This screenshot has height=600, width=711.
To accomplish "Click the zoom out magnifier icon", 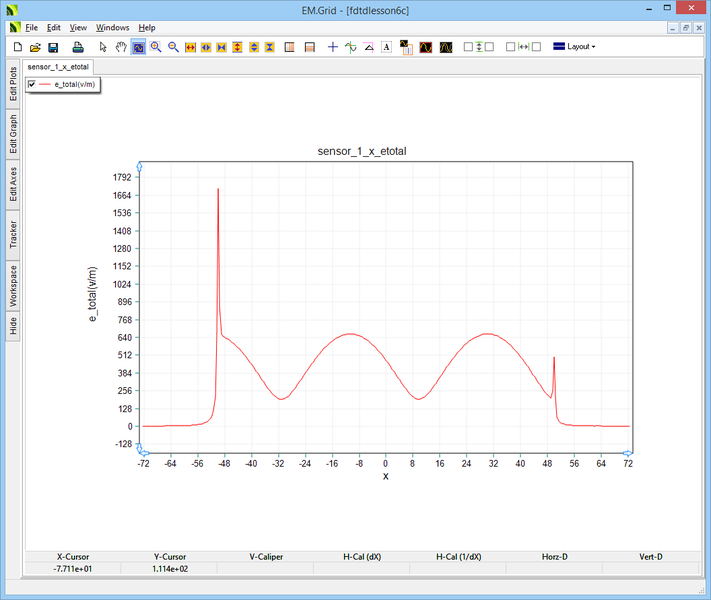I will 173,47.
